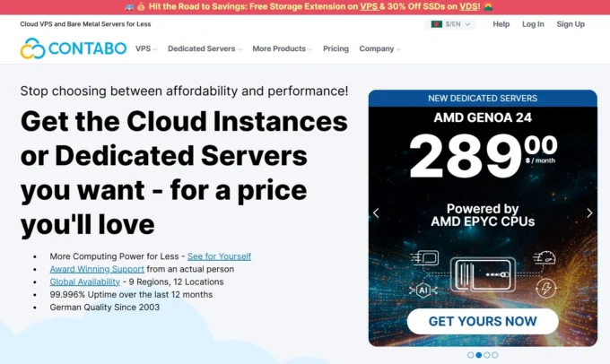Viewport: 610px width, 364px height.
Task: Expand the Company menu
Action: pyautogui.click(x=379, y=48)
